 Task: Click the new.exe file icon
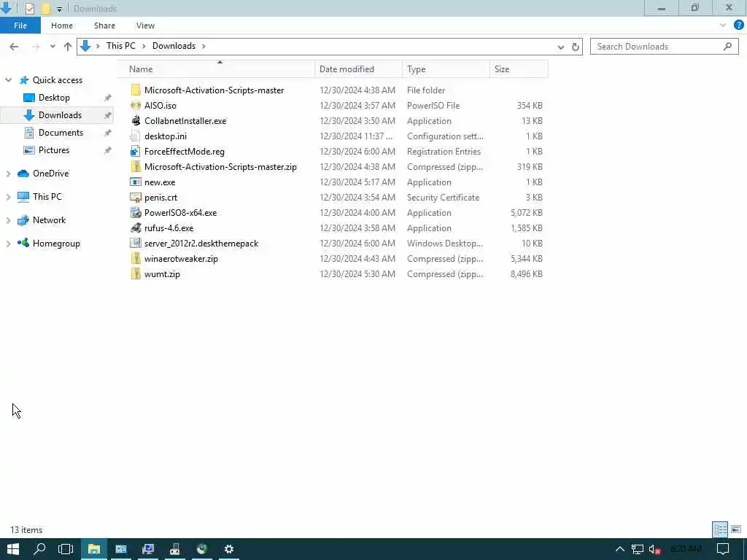point(136,182)
